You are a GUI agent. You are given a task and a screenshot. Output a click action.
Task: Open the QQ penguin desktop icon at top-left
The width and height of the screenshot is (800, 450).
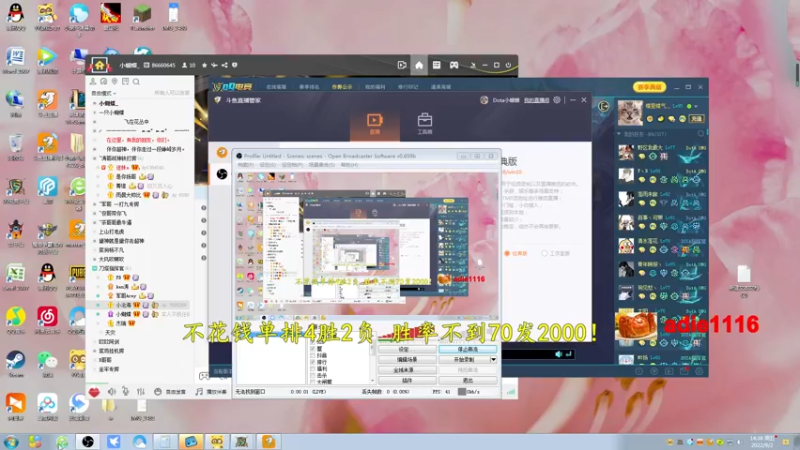16,16
